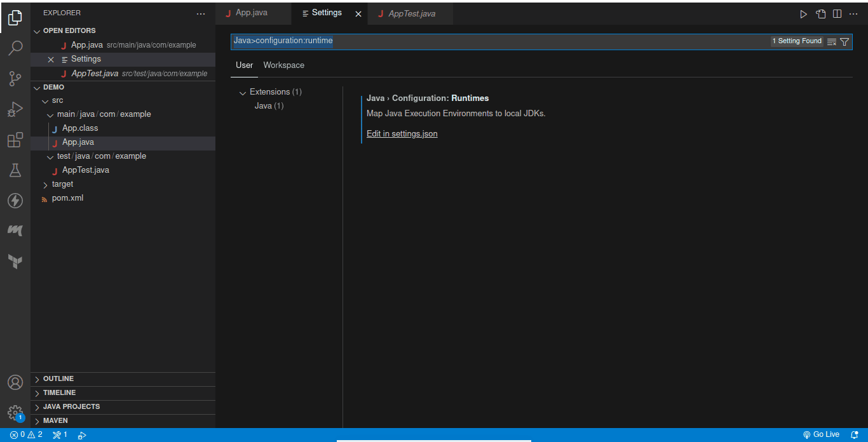Expand the Java Projects panel
This screenshot has height=442, width=868.
pos(123,407)
